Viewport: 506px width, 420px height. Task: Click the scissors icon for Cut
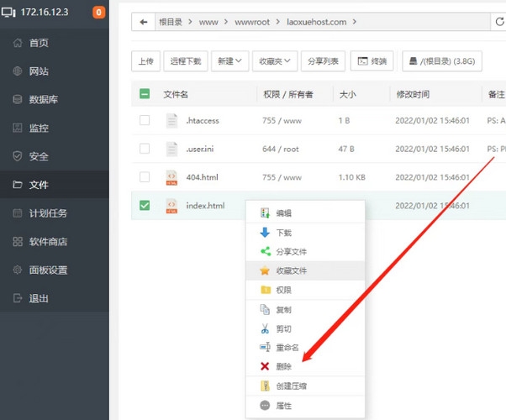pyautogui.click(x=265, y=328)
